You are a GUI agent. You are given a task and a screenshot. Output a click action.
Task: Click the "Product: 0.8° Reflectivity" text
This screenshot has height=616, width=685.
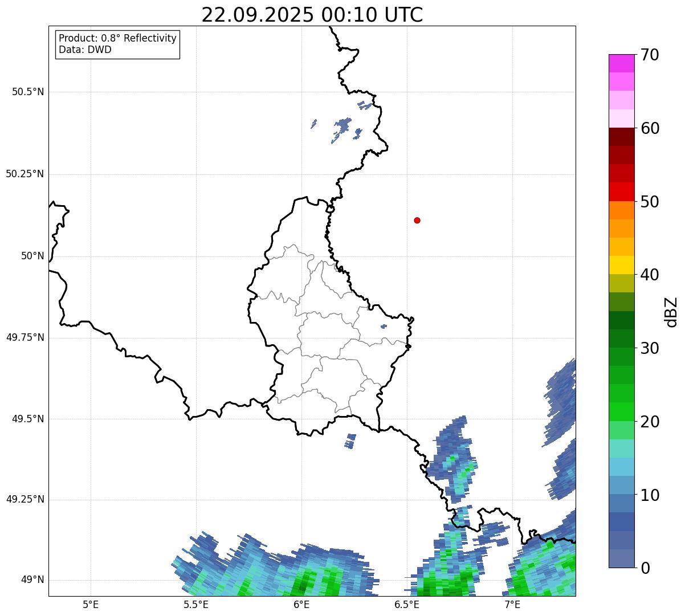(x=118, y=38)
